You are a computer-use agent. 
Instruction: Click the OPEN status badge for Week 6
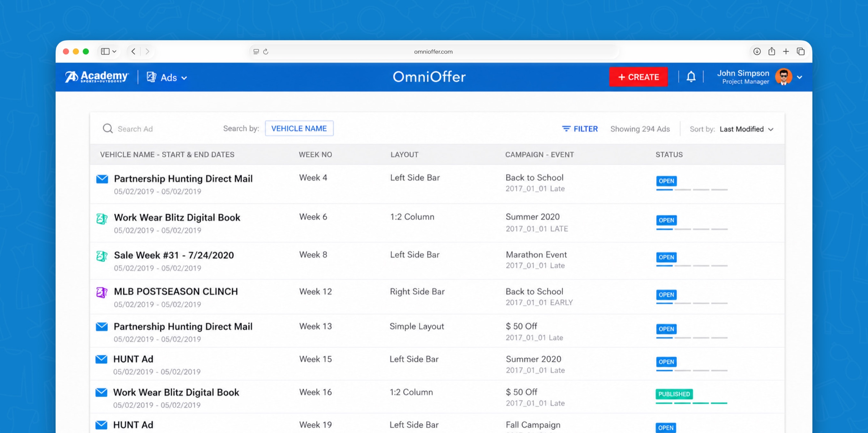coord(666,220)
